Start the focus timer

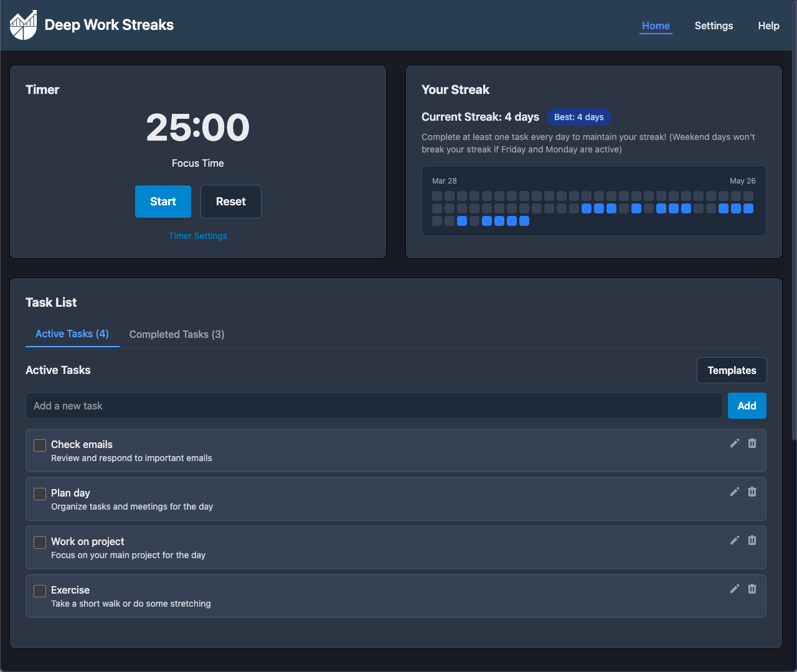coord(163,202)
